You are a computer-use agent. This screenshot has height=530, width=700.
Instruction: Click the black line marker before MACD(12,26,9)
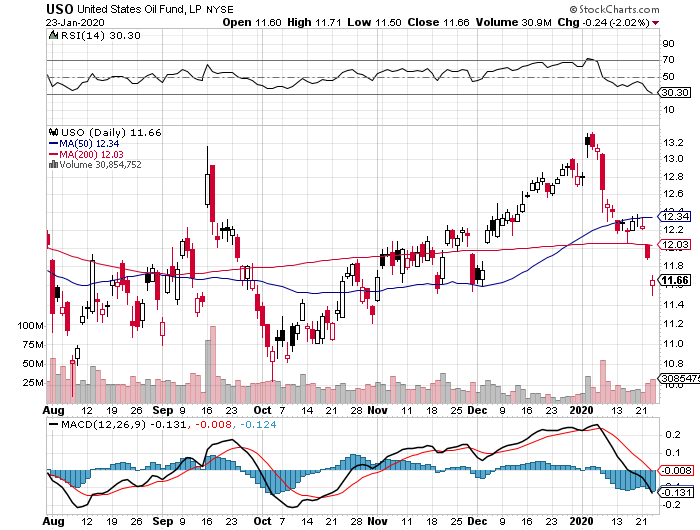[53, 425]
